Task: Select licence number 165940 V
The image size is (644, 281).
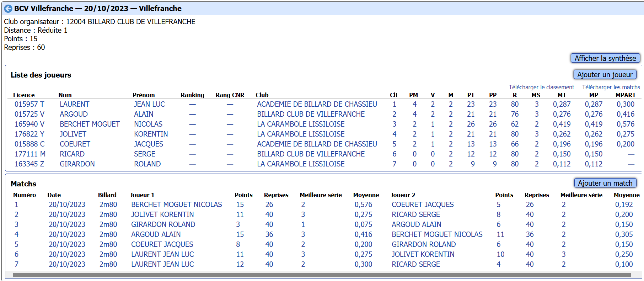Action: point(29,124)
